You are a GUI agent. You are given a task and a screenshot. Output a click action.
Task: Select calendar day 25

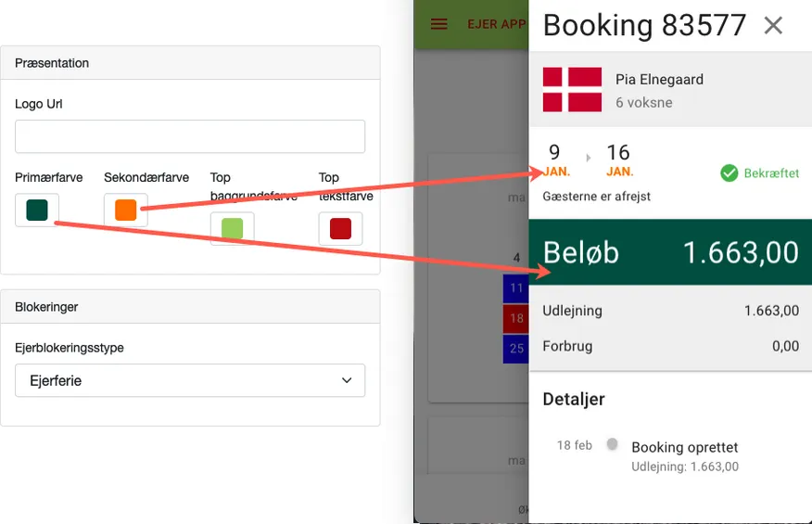pyautogui.click(x=516, y=349)
